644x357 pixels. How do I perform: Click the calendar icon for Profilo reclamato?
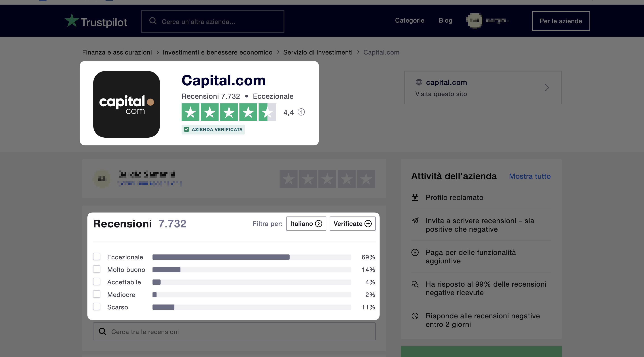[415, 197]
